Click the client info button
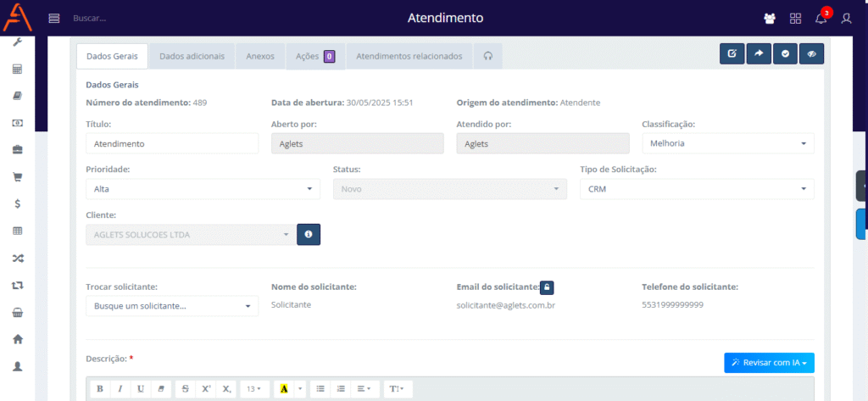868x401 pixels. tap(309, 234)
